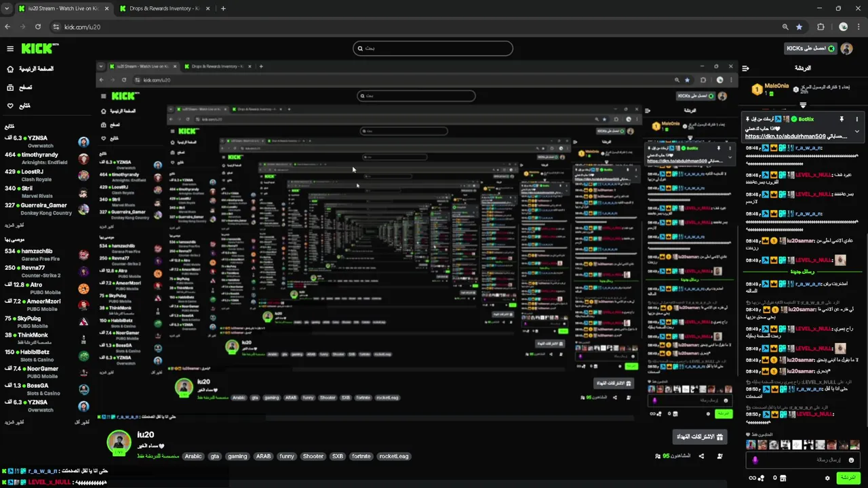This screenshot has width=868, height=488.
Task: Open the Following heart icon in sidebar
Action: (10, 106)
